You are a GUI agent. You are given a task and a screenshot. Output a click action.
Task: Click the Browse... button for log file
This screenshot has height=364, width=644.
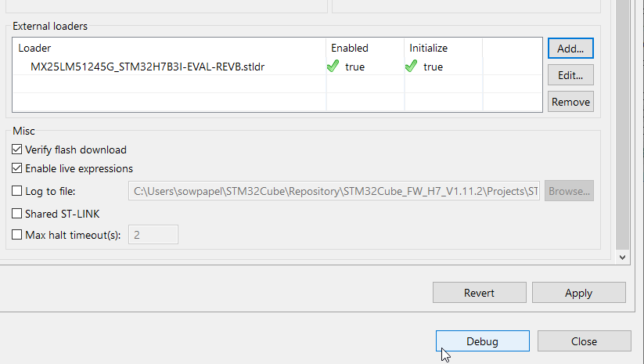[569, 191]
